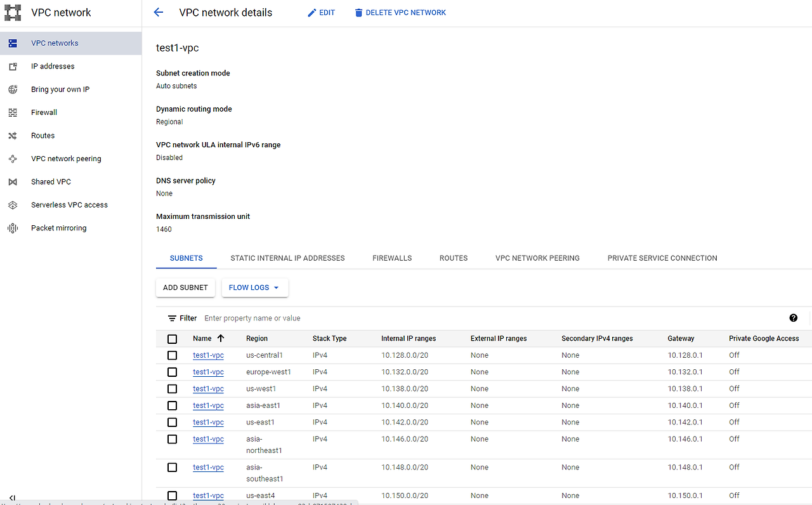Open Packet mirroring from the sidebar
The image size is (812, 505).
[70, 228]
